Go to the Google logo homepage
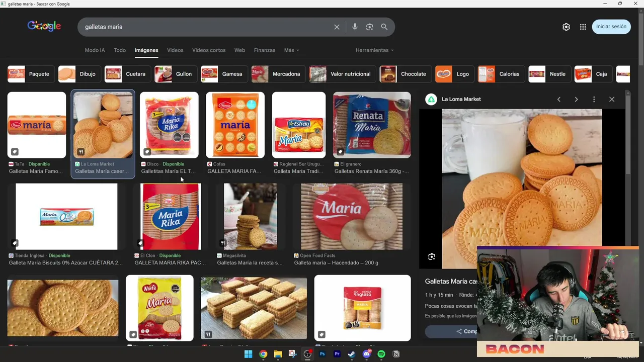Image resolution: width=644 pixels, height=362 pixels. pos(44,26)
